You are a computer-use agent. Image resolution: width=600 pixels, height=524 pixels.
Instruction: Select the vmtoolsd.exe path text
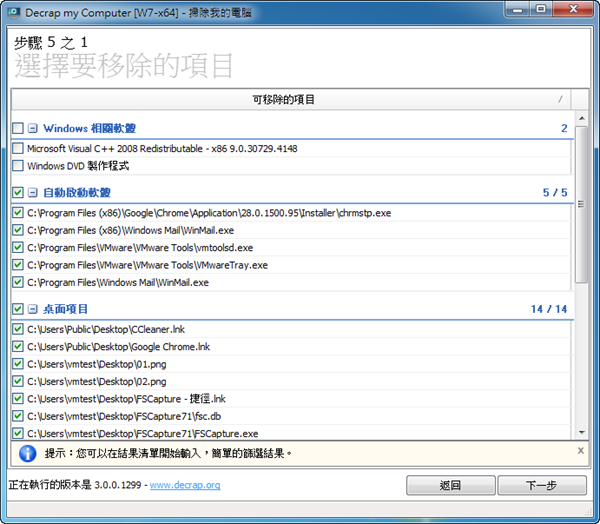click(x=140, y=248)
